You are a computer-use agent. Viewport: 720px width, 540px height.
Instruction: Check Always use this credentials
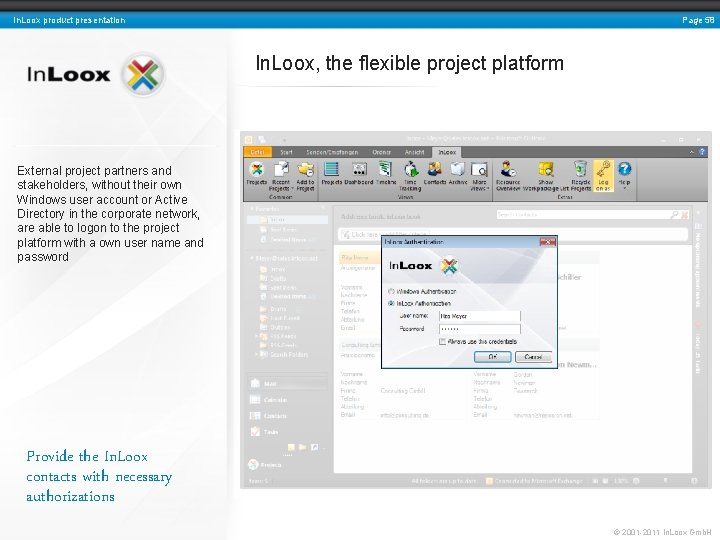click(x=442, y=342)
